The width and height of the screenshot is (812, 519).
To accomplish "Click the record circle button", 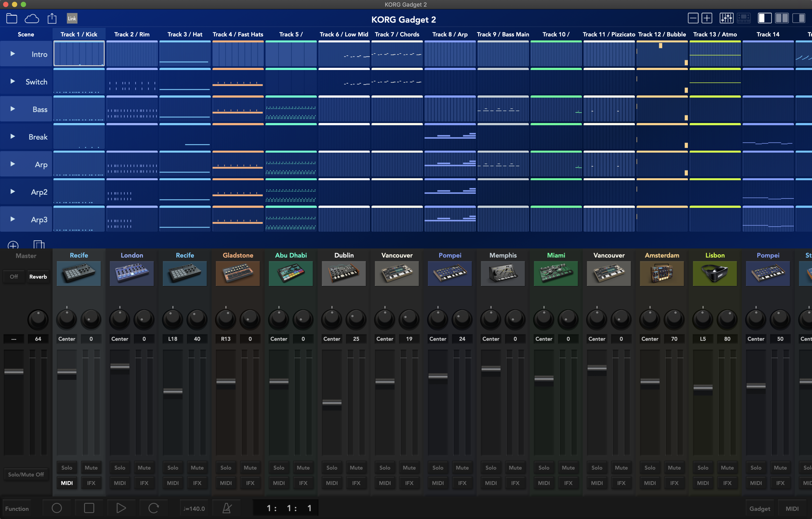I will point(57,508).
